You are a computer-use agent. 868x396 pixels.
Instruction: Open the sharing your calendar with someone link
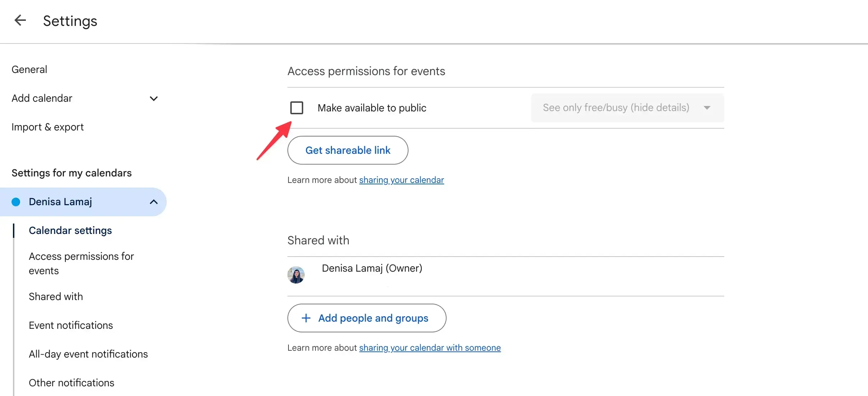(x=430, y=347)
